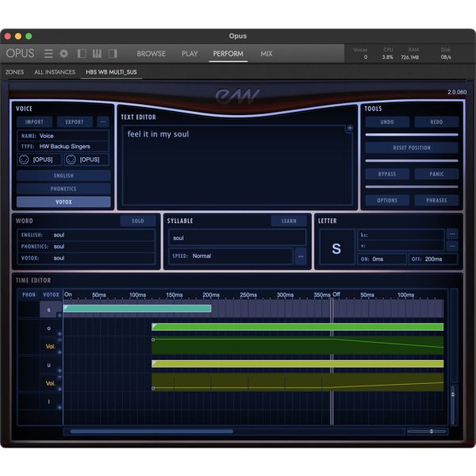
Task: Toggle Bypass in the Tools panel
Action: (x=388, y=174)
